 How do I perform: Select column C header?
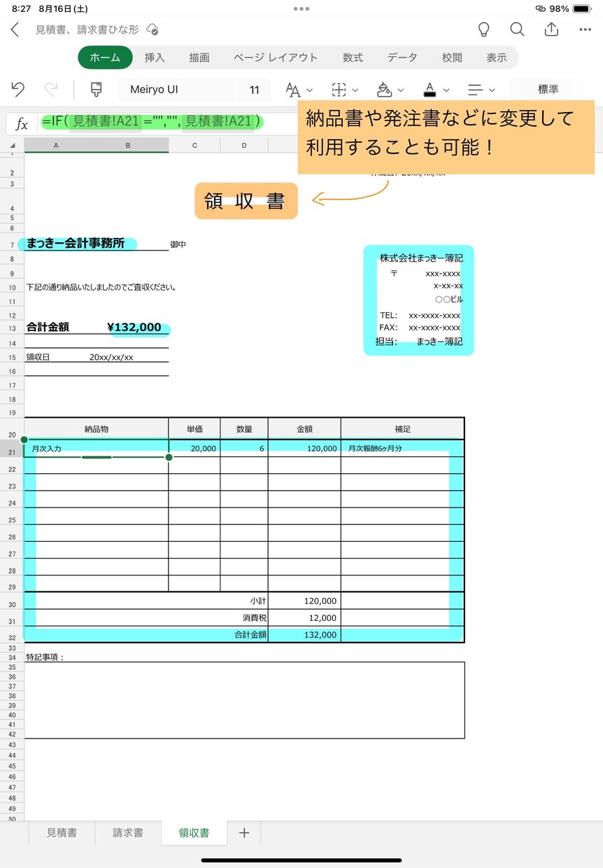(x=194, y=145)
